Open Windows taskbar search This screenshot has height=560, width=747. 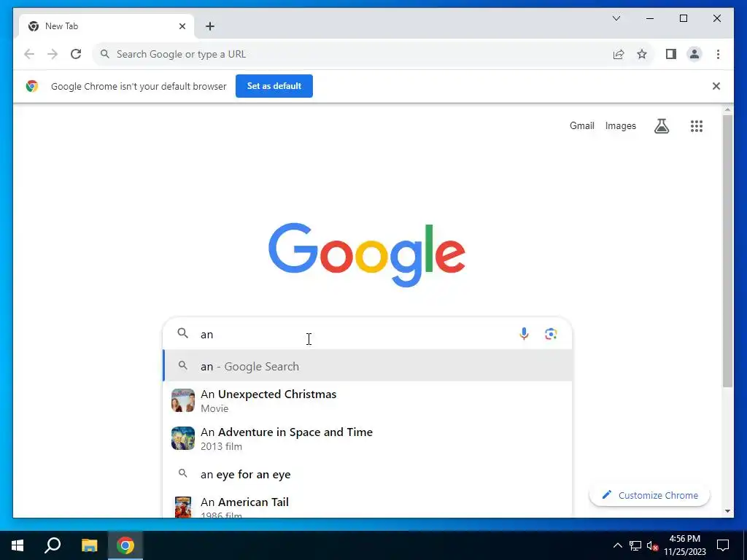point(53,545)
